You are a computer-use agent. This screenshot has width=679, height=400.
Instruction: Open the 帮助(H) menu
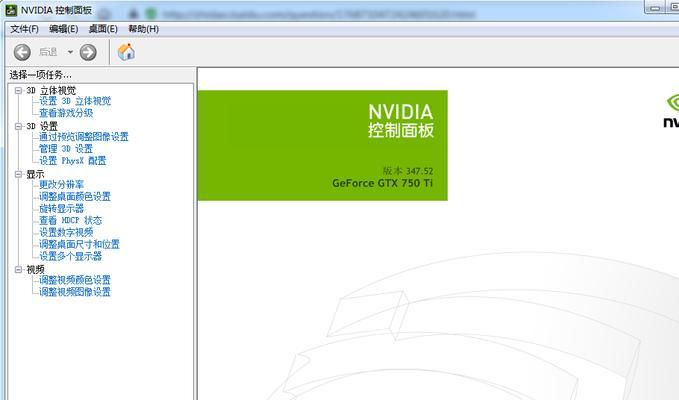[x=143, y=29]
